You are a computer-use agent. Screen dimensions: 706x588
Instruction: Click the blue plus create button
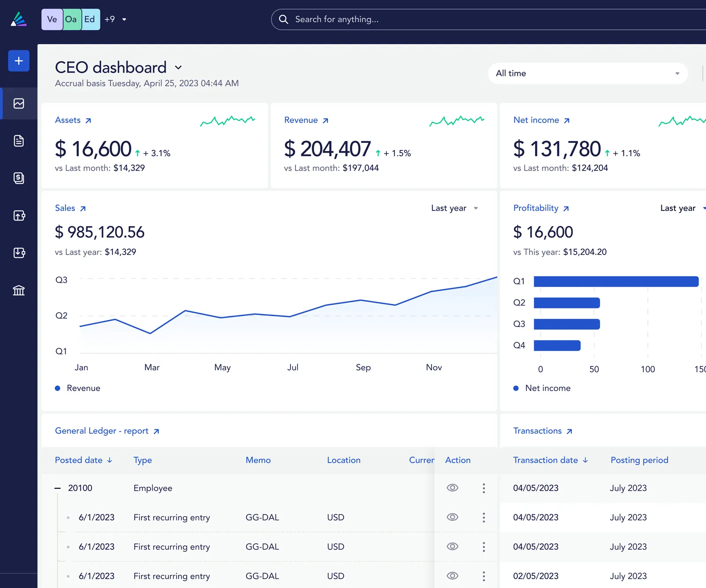pos(19,61)
